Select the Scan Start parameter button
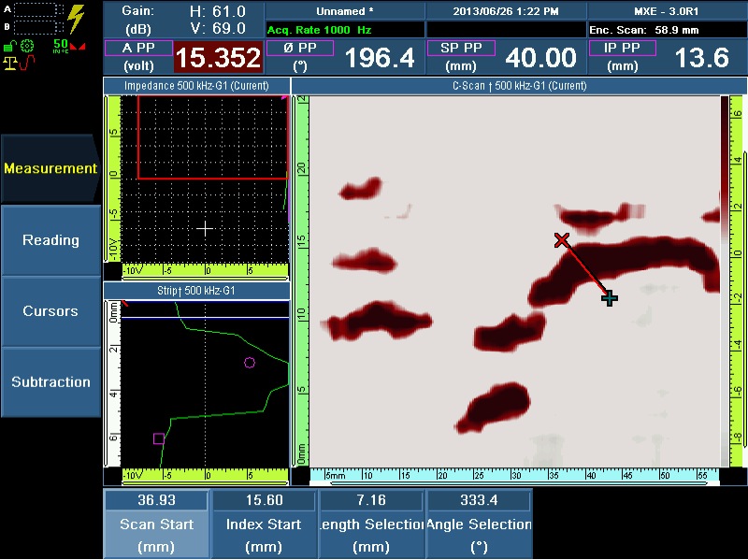This screenshot has width=748, height=560. pyautogui.click(x=157, y=524)
